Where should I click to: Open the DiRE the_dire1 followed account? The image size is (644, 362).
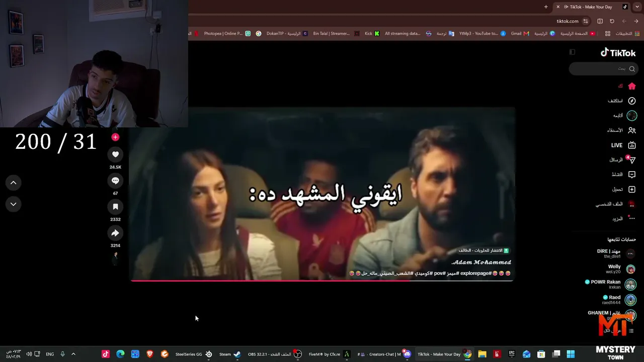point(616,254)
